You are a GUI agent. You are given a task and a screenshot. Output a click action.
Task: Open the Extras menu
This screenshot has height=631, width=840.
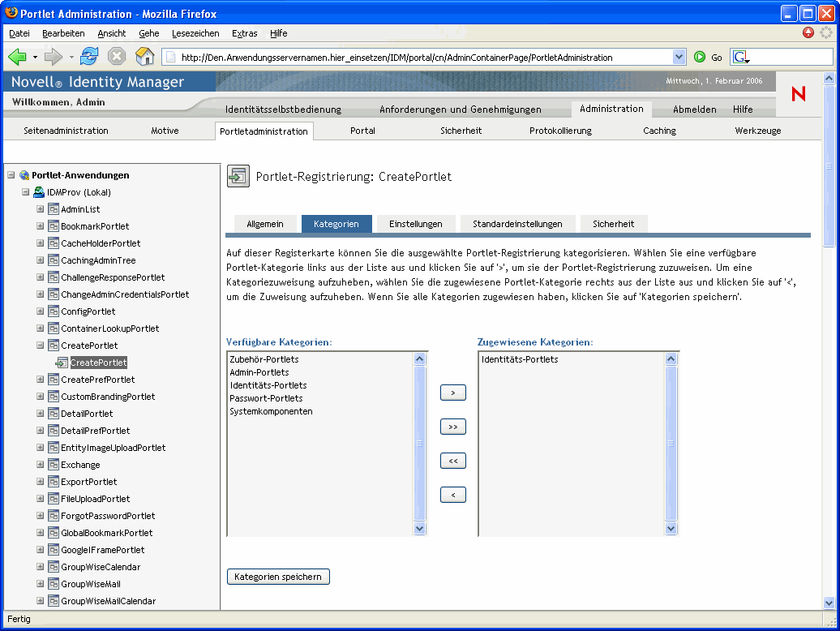[x=244, y=33]
